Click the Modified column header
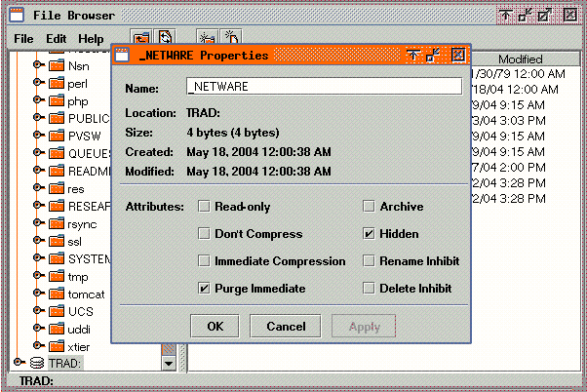Image resolution: width=587 pixels, height=392 pixels. (525, 59)
